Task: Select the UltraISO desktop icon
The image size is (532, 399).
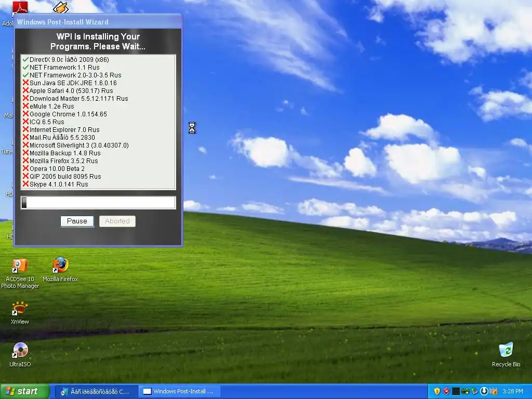Action: (20, 355)
